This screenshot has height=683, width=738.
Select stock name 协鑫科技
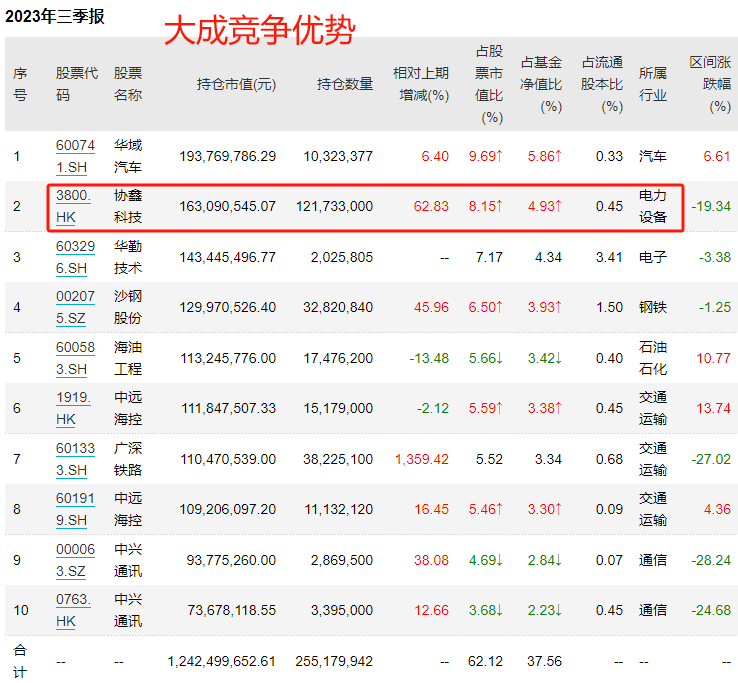point(128,206)
